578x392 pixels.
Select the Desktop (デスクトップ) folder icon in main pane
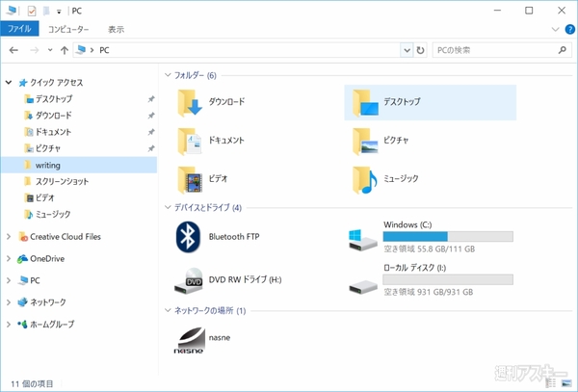pyautogui.click(x=365, y=103)
